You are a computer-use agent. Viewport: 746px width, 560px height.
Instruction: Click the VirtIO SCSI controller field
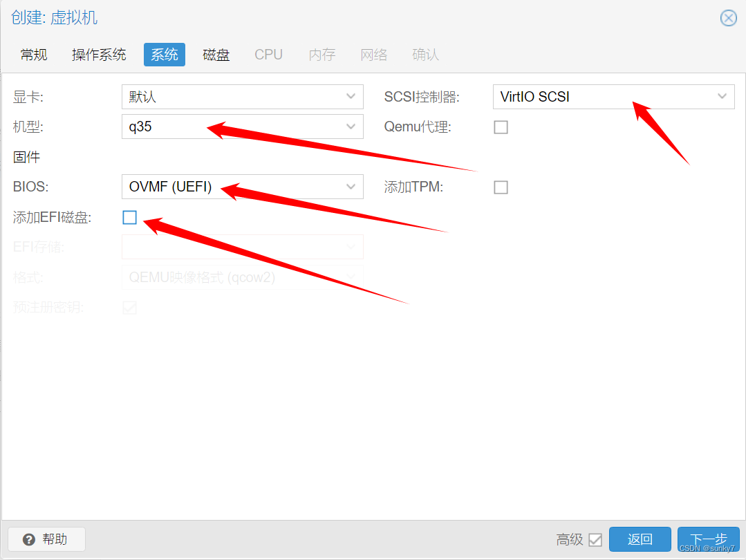click(x=613, y=97)
